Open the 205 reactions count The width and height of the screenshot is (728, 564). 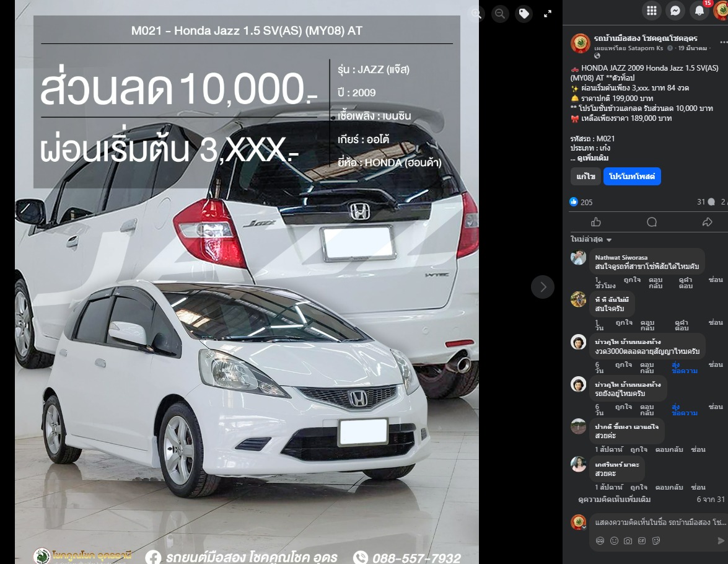click(x=586, y=202)
